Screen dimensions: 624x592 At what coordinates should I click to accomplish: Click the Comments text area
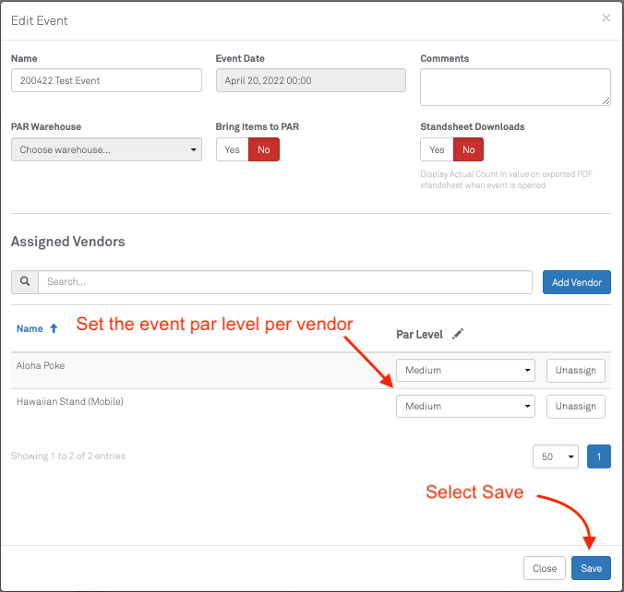pos(515,87)
